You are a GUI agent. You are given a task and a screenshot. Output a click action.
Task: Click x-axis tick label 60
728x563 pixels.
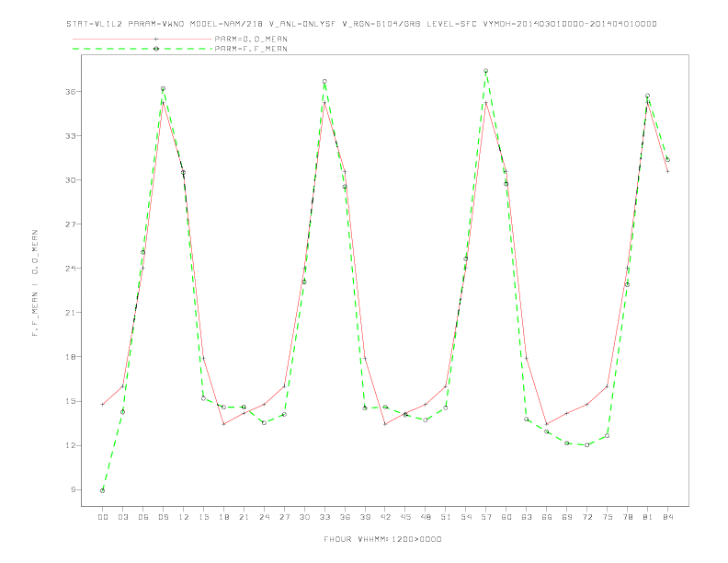click(506, 517)
